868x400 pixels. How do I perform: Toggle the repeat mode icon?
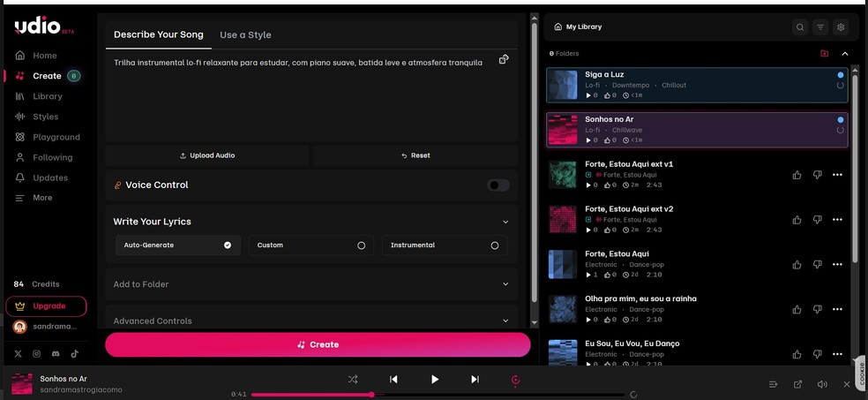point(515,380)
